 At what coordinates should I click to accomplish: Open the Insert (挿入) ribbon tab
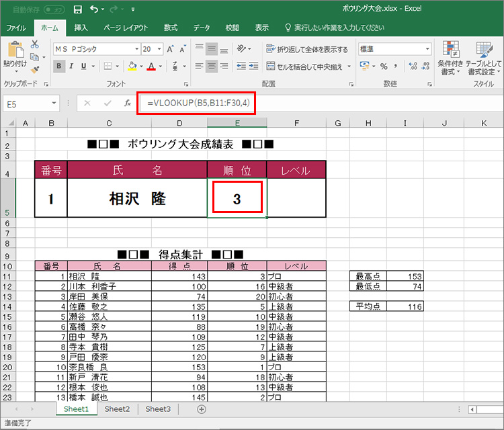pyautogui.click(x=81, y=28)
